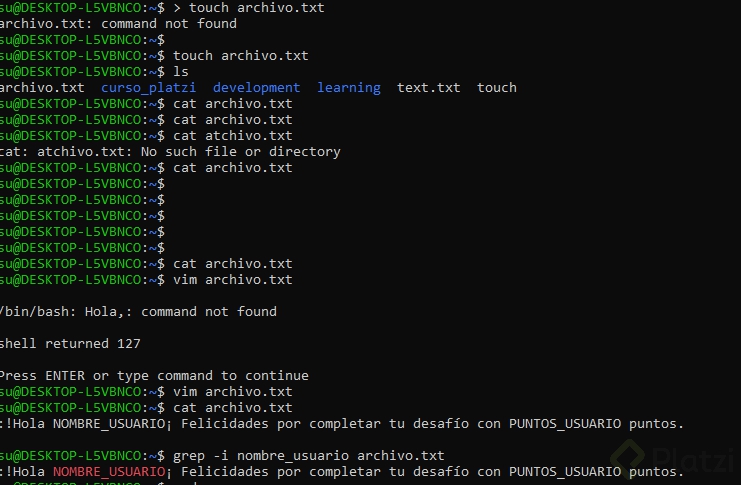Click the touch file in ls output
741x485 pixels.
tap(497, 88)
